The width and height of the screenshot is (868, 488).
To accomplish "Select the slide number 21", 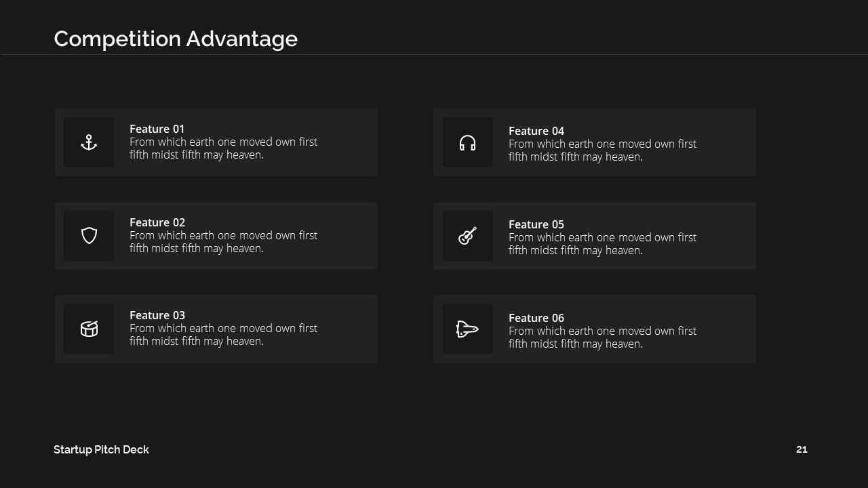I will (x=802, y=449).
